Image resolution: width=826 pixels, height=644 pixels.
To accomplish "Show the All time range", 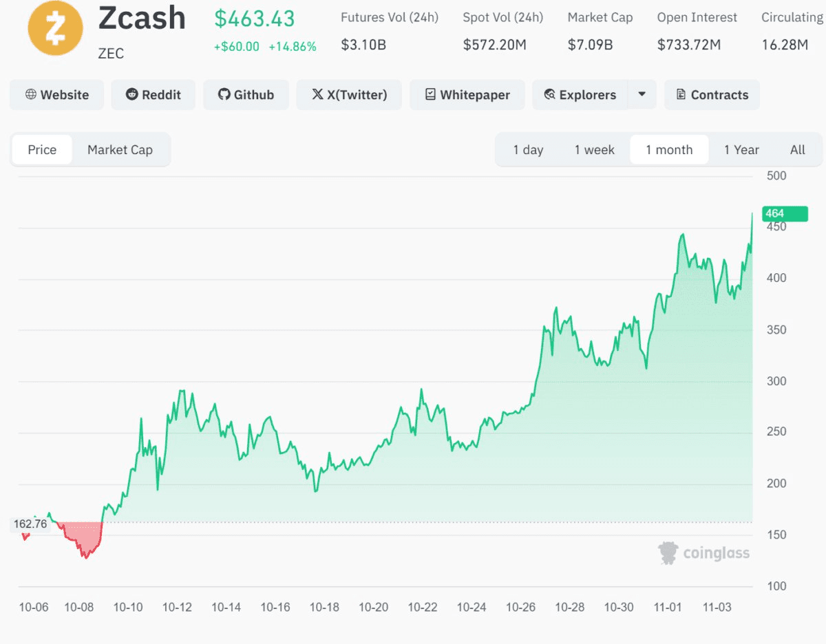I will click(x=798, y=150).
